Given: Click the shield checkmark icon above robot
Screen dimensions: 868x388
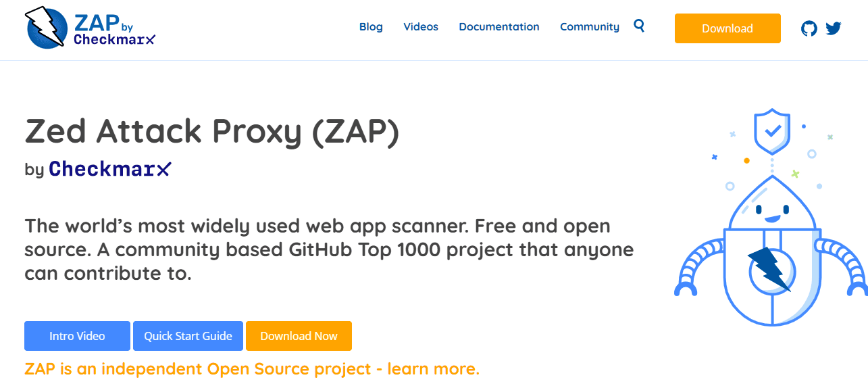Looking at the screenshot, I should (771, 130).
